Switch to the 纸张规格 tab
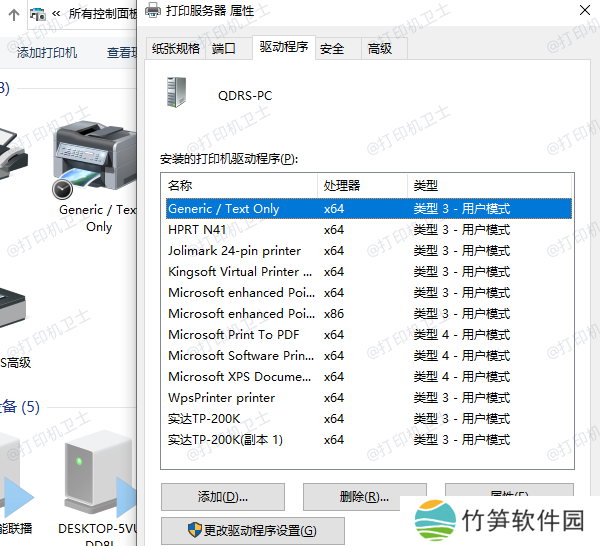This screenshot has height=546, width=600. tap(176, 48)
